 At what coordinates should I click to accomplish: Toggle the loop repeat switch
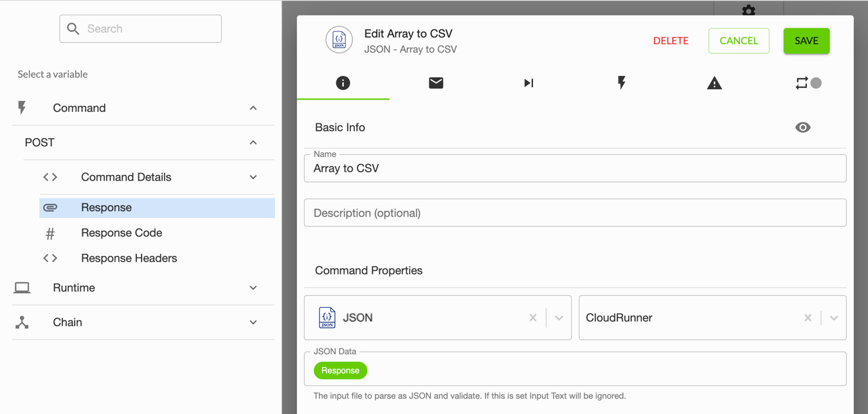coord(808,83)
